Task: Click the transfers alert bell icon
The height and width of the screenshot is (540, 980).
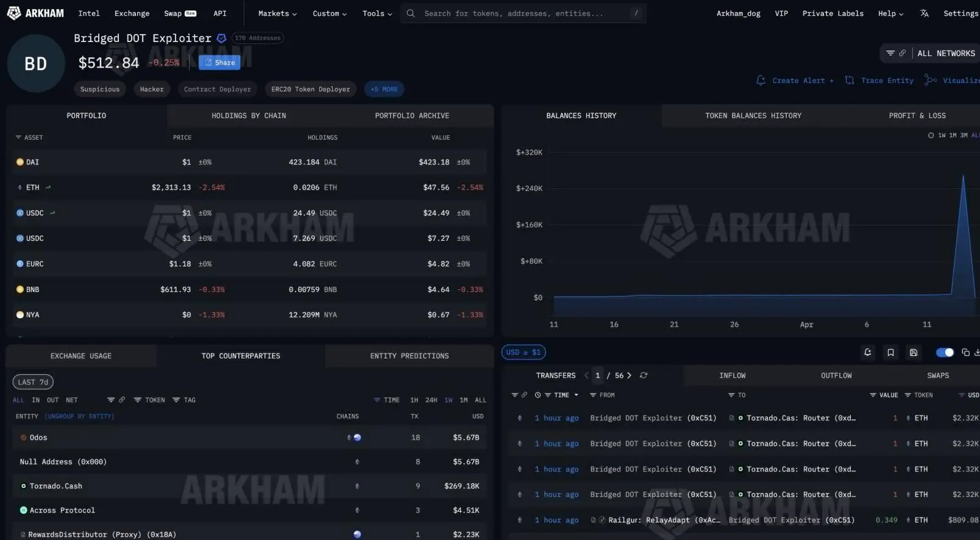Action: pos(868,352)
